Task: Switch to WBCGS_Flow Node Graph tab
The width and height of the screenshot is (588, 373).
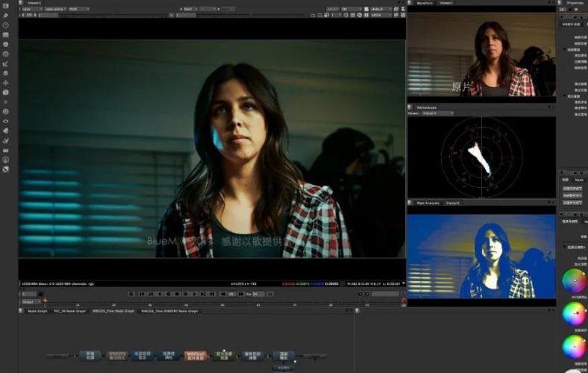Action: [113, 311]
